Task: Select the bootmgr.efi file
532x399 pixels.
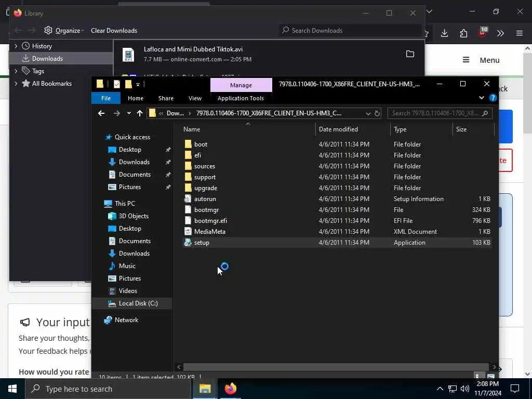Action: point(210,220)
